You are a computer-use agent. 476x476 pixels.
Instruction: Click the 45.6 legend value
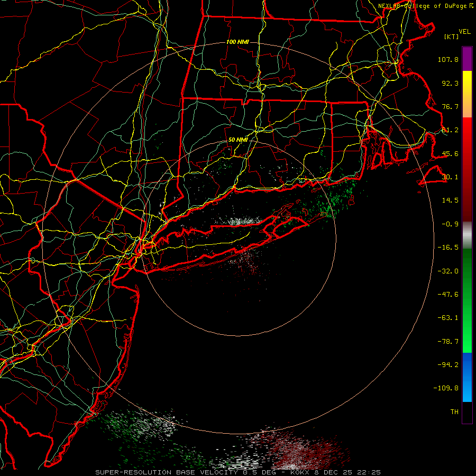click(x=450, y=153)
